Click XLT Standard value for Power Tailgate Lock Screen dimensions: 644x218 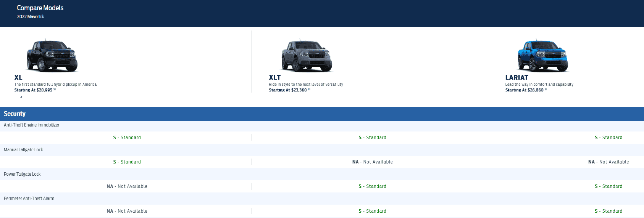372,186
